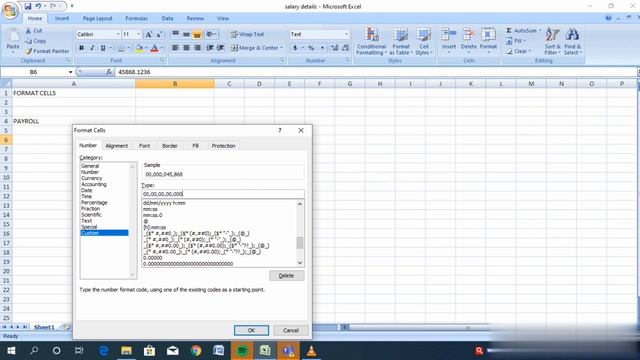
Task: Expand the Name Box dropdown arrow
Action: tap(70, 72)
